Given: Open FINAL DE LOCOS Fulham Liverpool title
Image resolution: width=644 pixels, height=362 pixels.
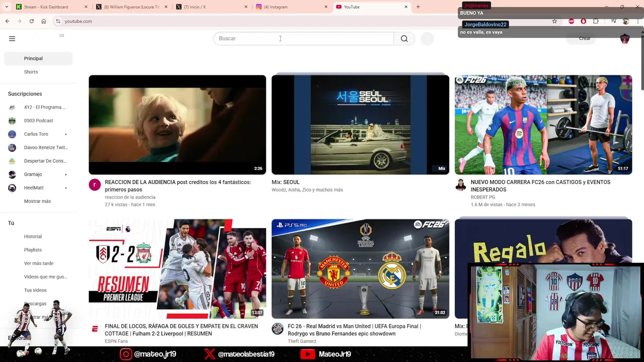Looking at the screenshot, I should (181, 330).
